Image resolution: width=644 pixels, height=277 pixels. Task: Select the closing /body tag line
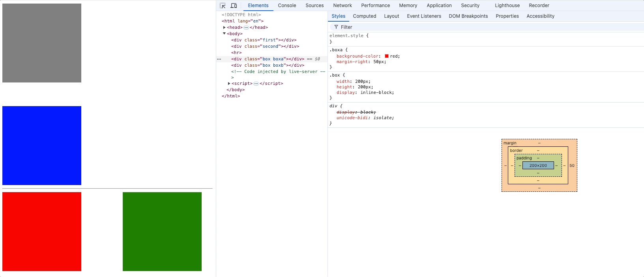[x=236, y=90]
